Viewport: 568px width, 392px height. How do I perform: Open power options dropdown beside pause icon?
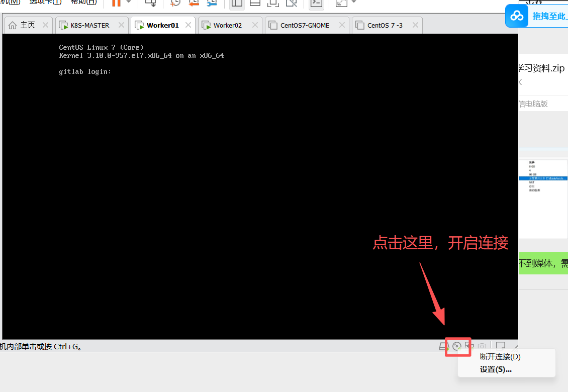pyautogui.click(x=129, y=2)
